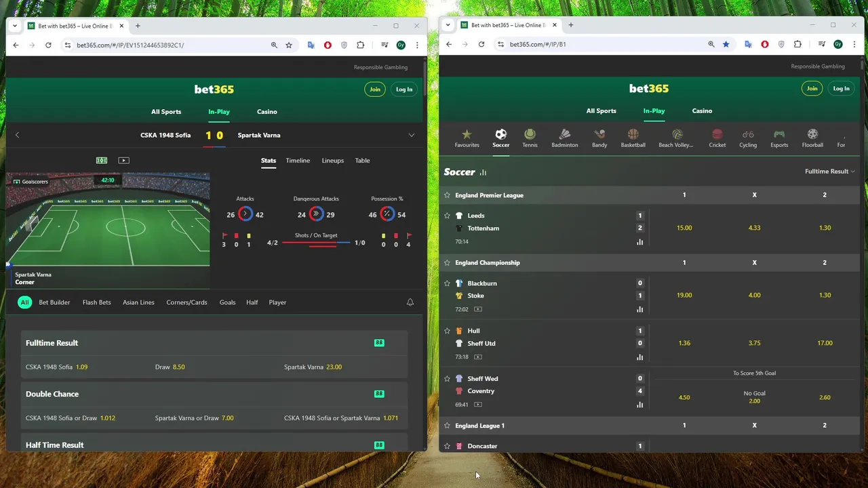This screenshot has width=868, height=488.
Task: Favourite Sheff Wed v Coventry match star
Action: (447, 379)
